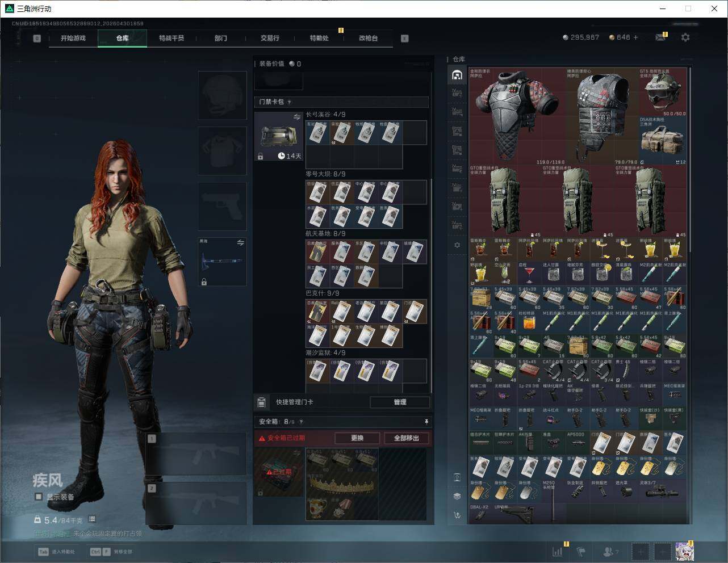This screenshot has width=728, height=563.
Task: Click the warehouse home icon in sidebar
Action: [x=457, y=75]
